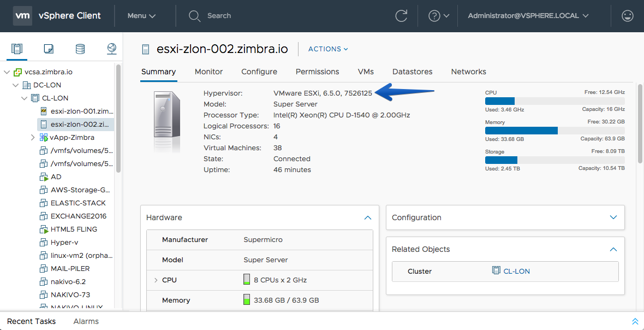Screen dimensions: 644x330
Task: Click the ELASTIC-STACK VM icon
Action: pos(44,203)
